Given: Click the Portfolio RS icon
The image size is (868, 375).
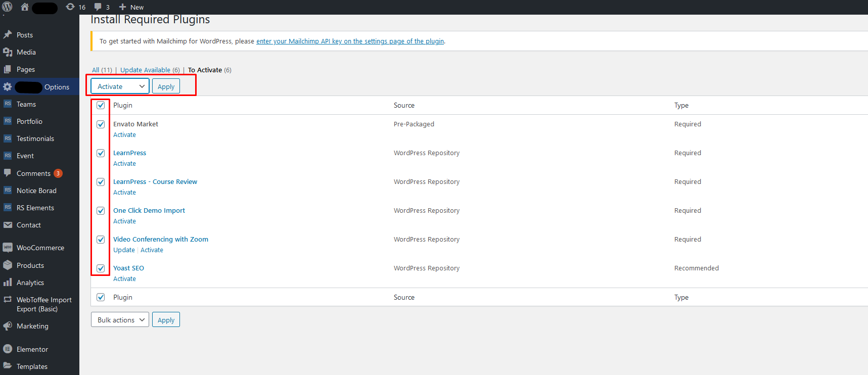Looking at the screenshot, I should click(8, 121).
